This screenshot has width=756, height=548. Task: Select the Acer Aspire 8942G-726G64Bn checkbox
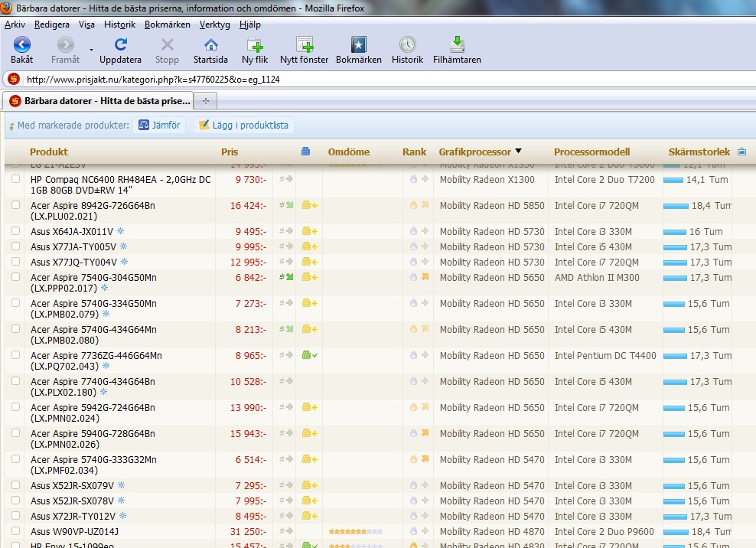(x=16, y=205)
